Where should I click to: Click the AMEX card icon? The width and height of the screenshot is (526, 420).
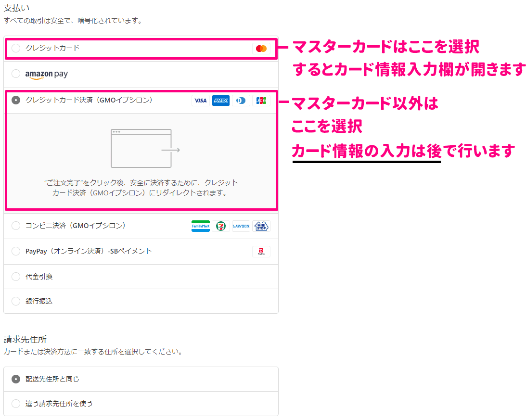click(x=221, y=101)
